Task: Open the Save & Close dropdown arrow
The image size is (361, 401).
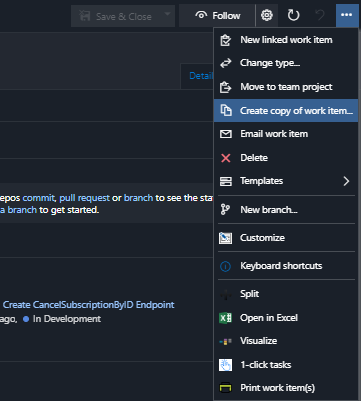Action: (167, 14)
